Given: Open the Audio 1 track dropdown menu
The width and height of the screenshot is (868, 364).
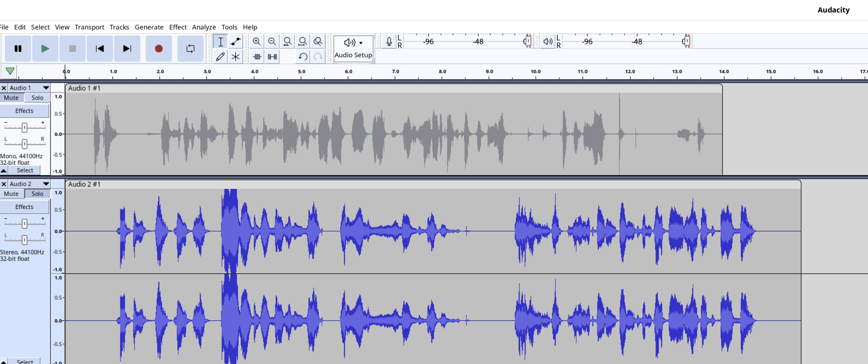Looking at the screenshot, I should tap(46, 88).
